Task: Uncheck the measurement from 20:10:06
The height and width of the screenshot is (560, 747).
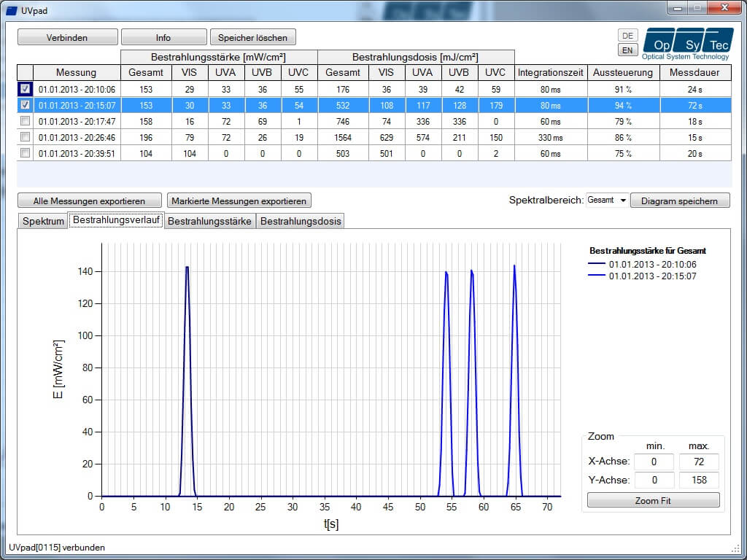Action: tap(24, 89)
